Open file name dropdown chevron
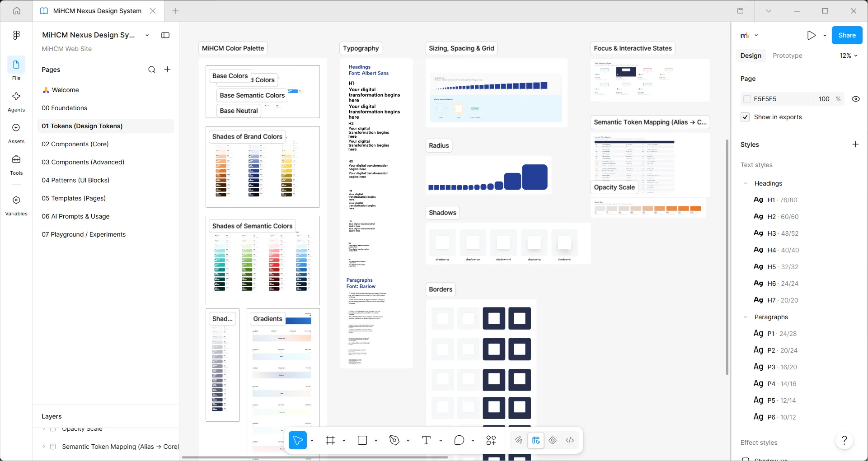868x461 pixels. pos(147,35)
